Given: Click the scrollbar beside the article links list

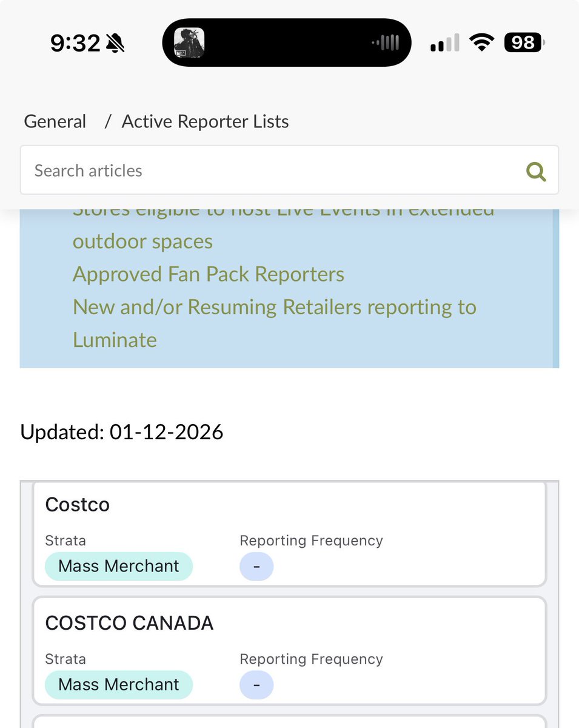Looking at the screenshot, I should (x=555, y=285).
